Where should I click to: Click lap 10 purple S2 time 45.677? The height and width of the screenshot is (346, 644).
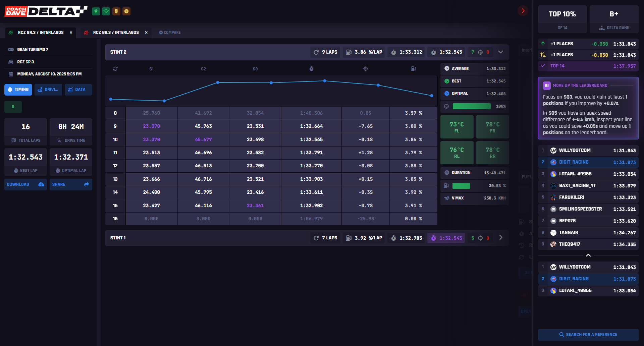click(x=203, y=139)
